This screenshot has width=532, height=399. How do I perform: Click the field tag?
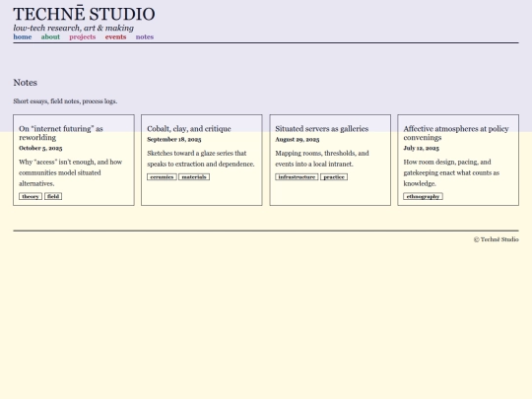coord(53,196)
